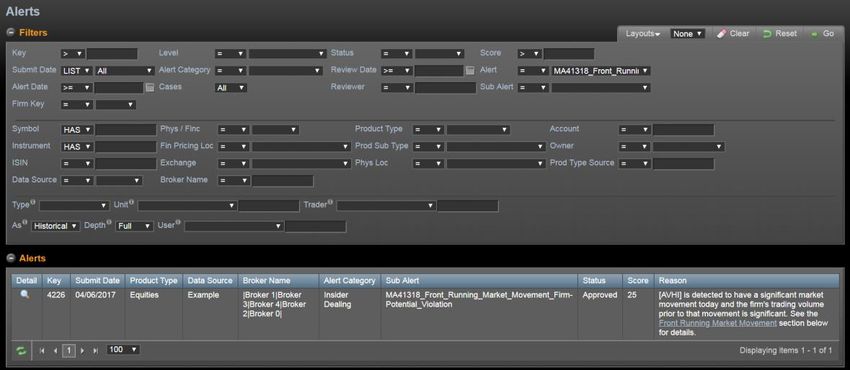Open the Key operator dropdown
850x370 pixels.
tap(73, 54)
